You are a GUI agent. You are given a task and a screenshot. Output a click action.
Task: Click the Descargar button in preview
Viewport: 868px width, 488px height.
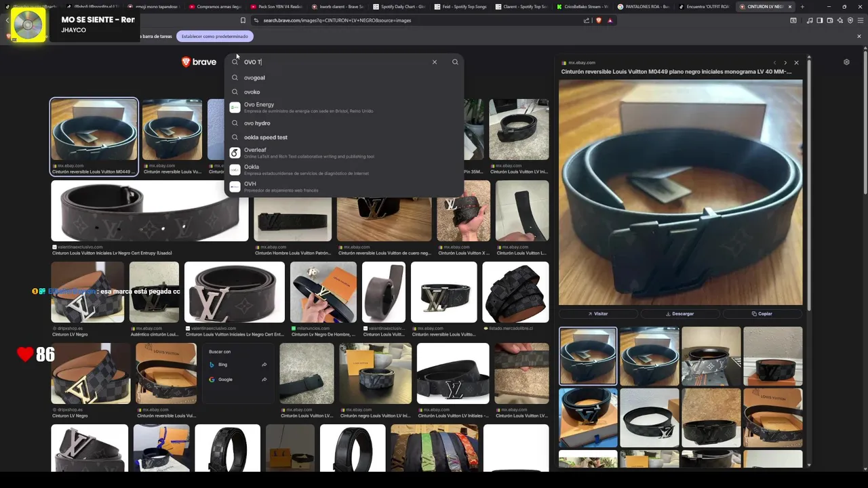tap(679, 314)
